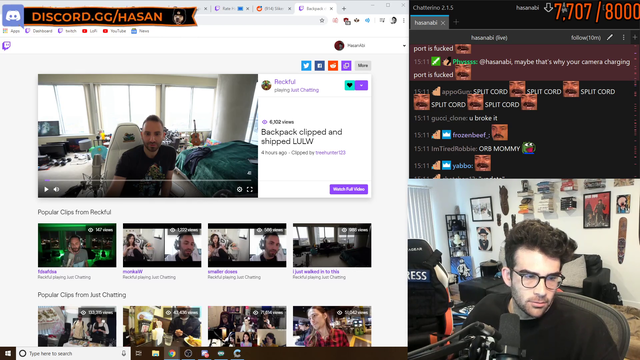Viewport: 640px width, 360px height.
Task: Open Just Chatting clip with 51,542 views
Action: tap(332, 327)
